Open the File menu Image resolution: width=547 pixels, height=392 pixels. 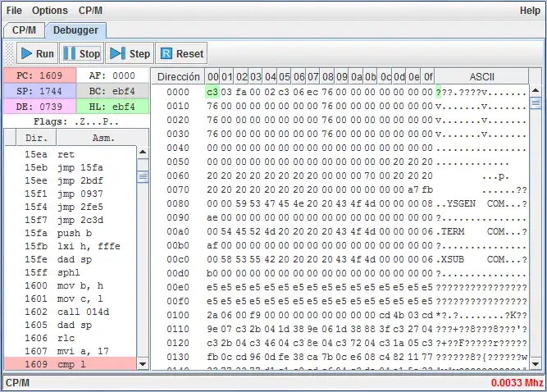point(14,11)
